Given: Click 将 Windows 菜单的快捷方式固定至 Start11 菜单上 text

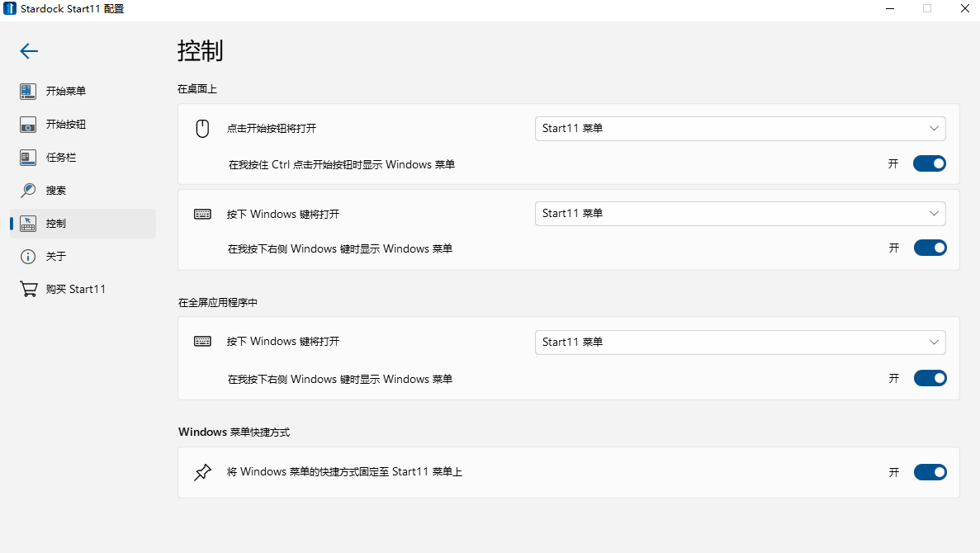Looking at the screenshot, I should click(344, 472).
